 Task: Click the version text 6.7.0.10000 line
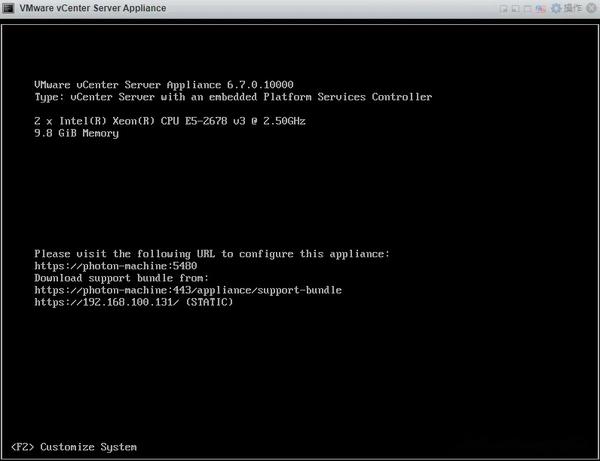164,85
